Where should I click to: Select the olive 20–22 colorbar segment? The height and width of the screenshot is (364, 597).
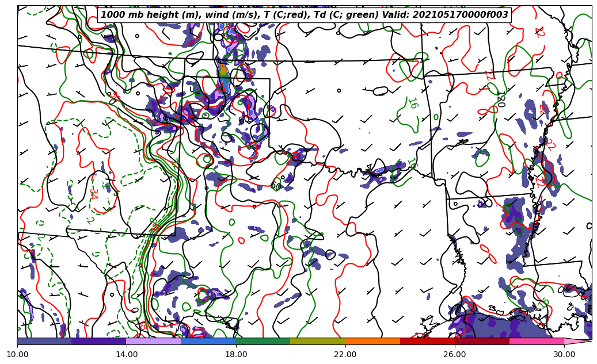(x=318, y=341)
